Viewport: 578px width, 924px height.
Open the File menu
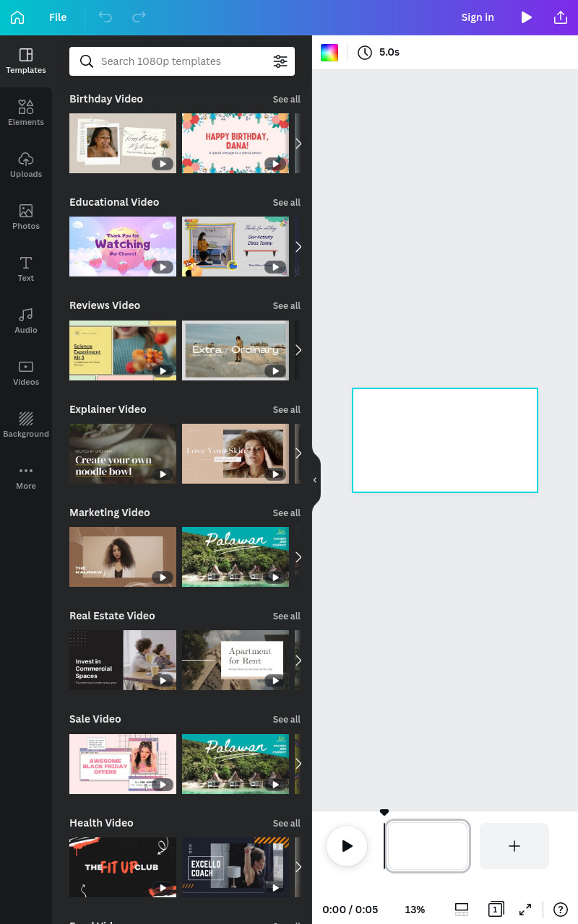coord(58,17)
